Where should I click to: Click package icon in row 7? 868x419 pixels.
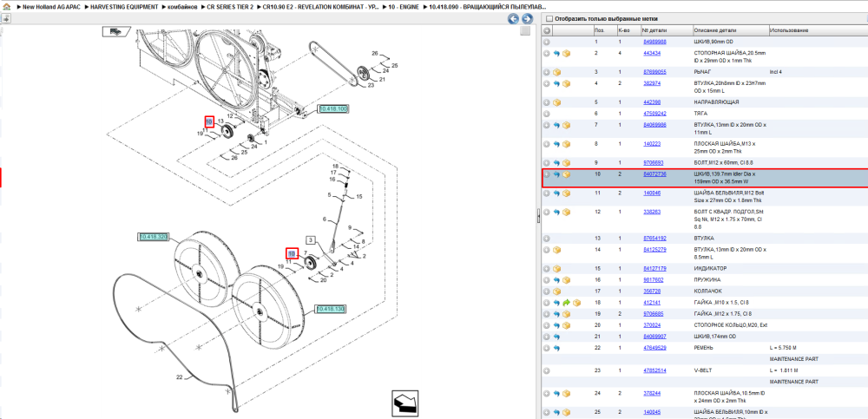pos(566,125)
